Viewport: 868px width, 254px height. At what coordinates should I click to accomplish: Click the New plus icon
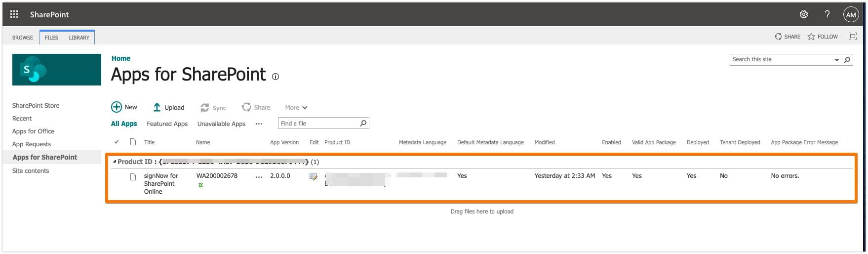[116, 107]
